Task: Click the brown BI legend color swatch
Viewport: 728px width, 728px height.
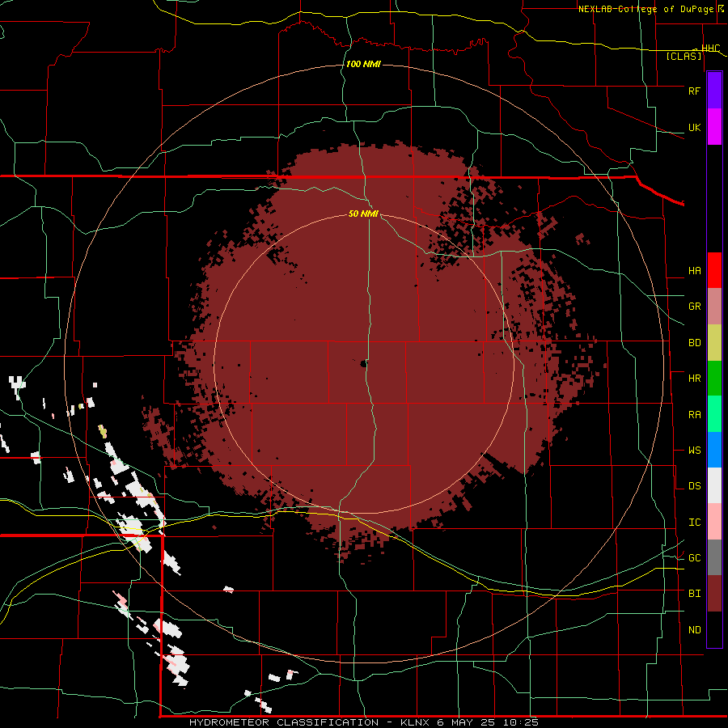Action: click(x=714, y=594)
